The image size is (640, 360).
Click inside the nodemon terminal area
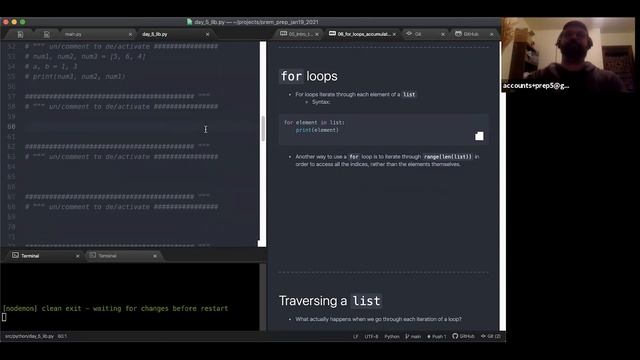[130, 297]
